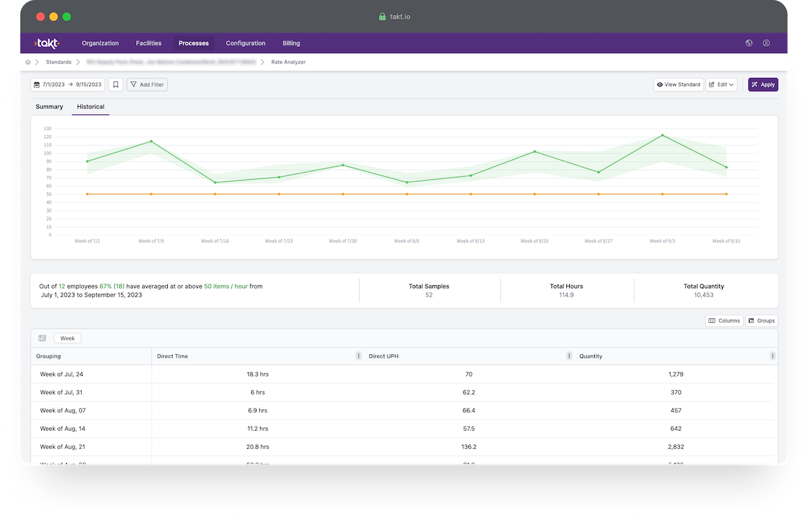812x522 pixels.
Task: Open the Quantity column options menu
Action: (x=772, y=356)
